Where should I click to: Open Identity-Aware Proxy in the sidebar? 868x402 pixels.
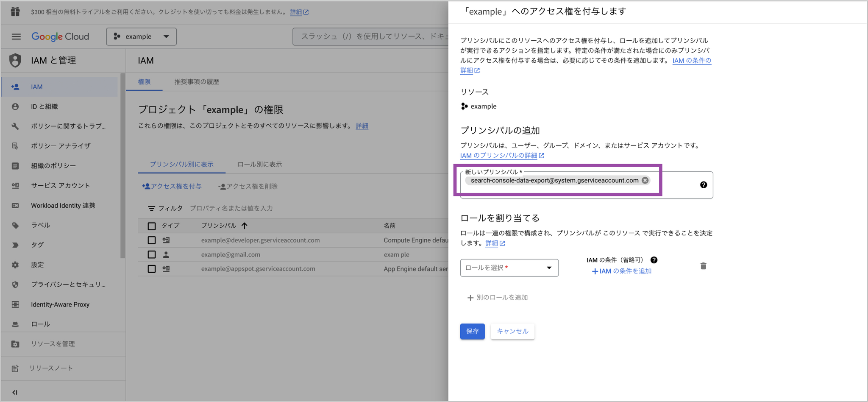click(x=59, y=304)
